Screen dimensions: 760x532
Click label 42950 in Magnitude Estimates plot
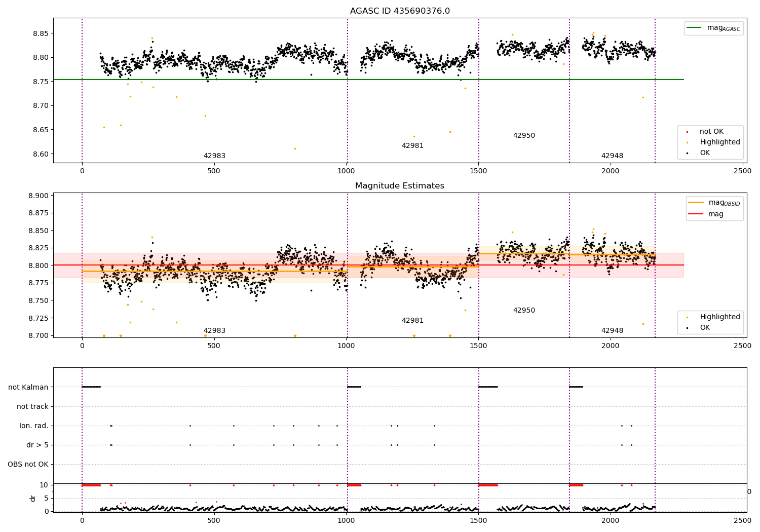click(x=524, y=311)
